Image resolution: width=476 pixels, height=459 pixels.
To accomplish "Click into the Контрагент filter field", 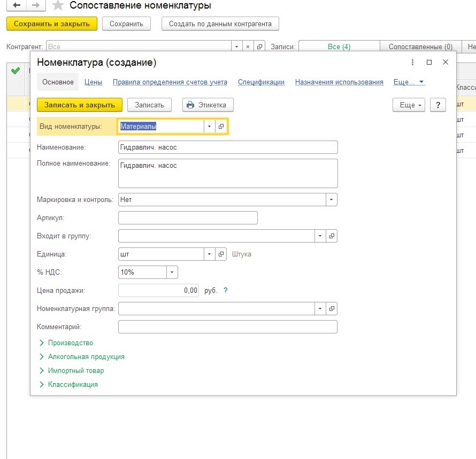I will click(x=139, y=46).
